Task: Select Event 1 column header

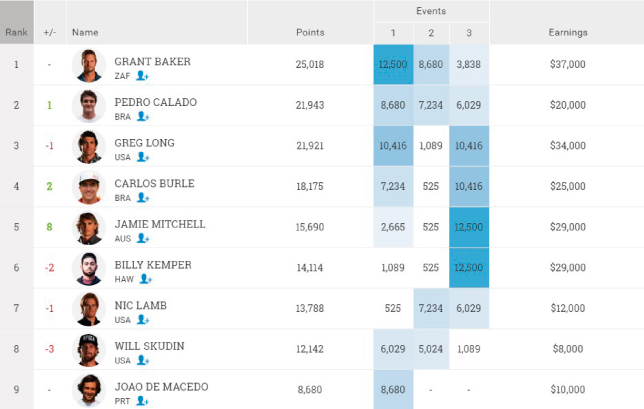Action: click(x=393, y=33)
